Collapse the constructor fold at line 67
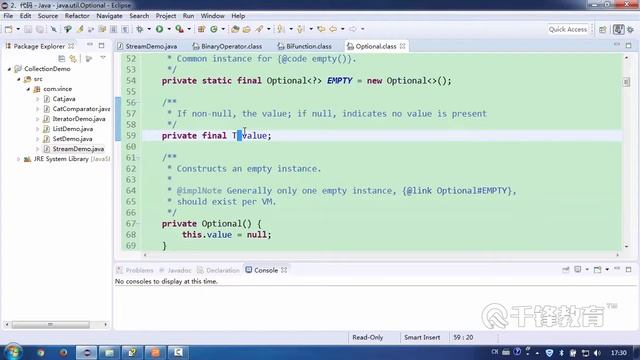640x360 pixels. (139, 224)
